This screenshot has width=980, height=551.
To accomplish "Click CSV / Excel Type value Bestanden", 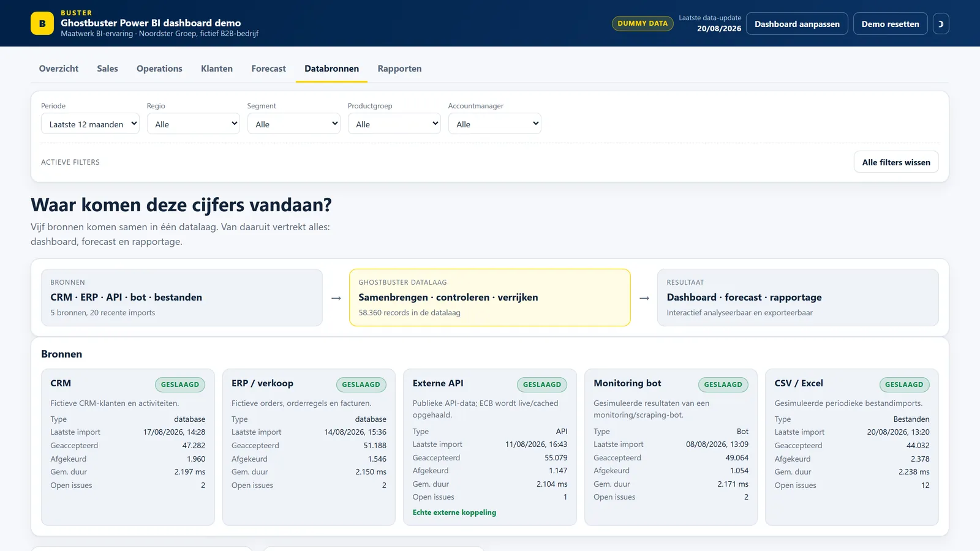I will 911,419.
